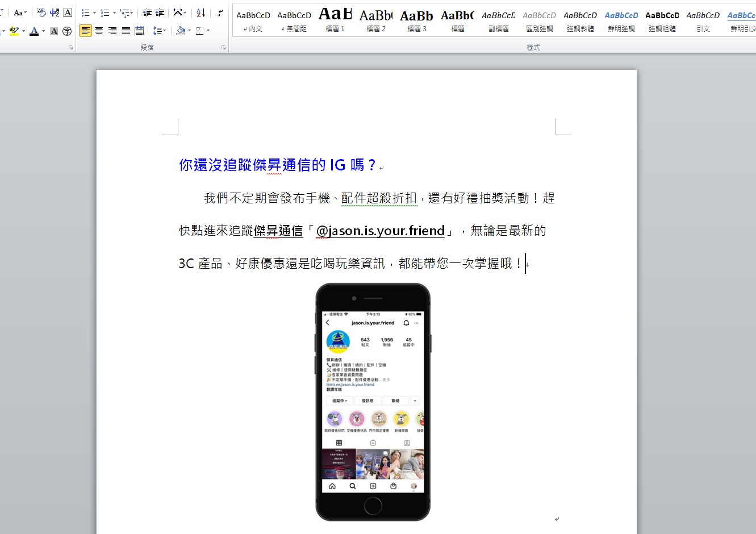Click the Character Border icon
Image resolution: width=756 pixels, height=534 pixels.
(x=68, y=12)
